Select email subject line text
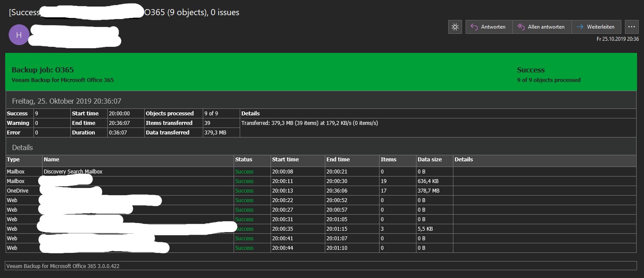 coord(124,13)
